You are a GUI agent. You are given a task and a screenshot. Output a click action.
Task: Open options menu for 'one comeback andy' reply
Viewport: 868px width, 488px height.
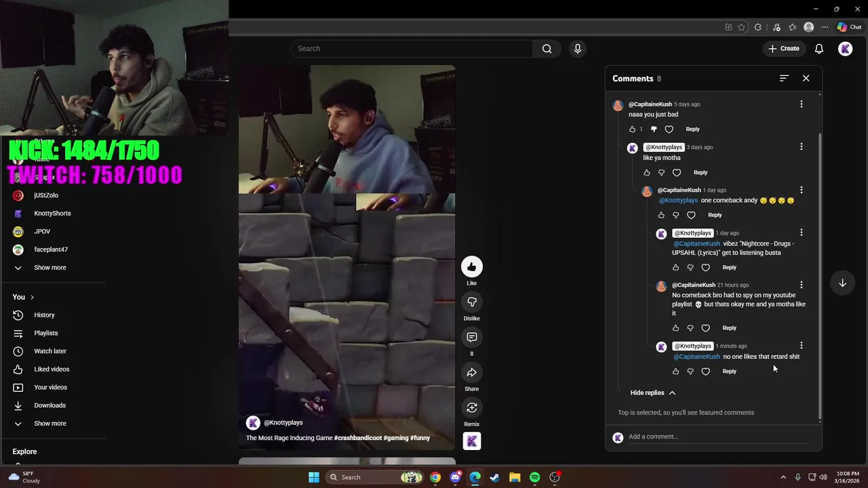pos(801,190)
